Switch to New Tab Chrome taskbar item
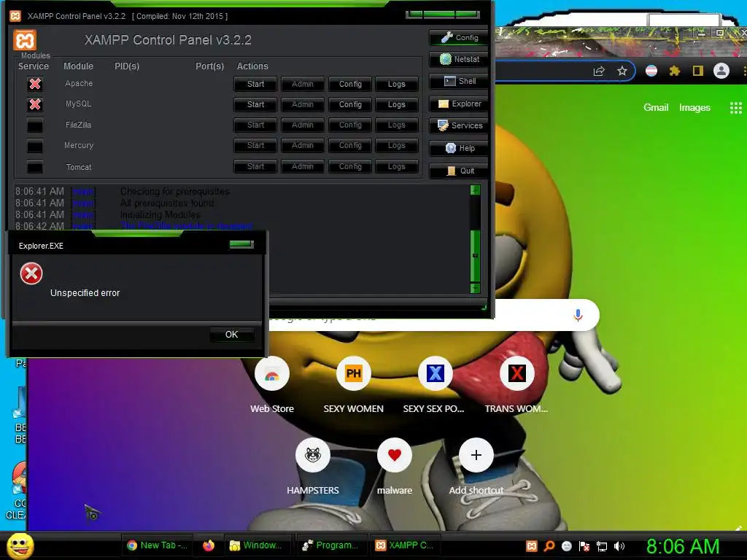This screenshot has width=747, height=560. tap(158, 545)
